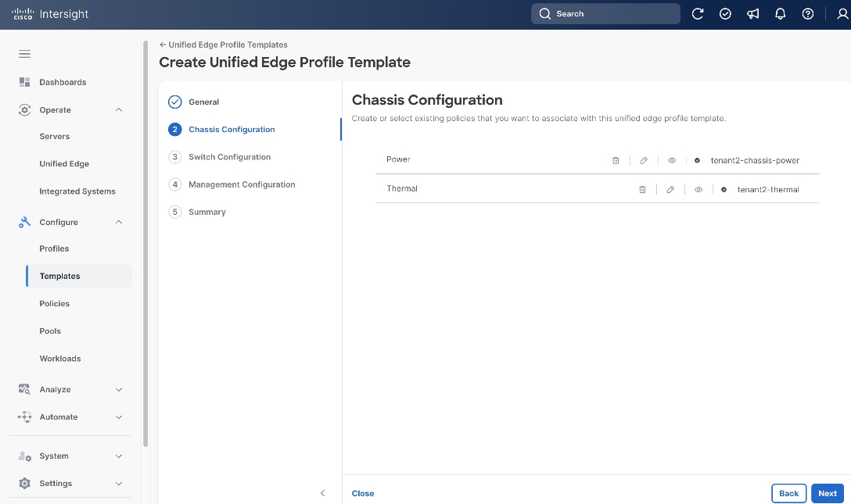Click the Operate icon in sidebar

24,110
